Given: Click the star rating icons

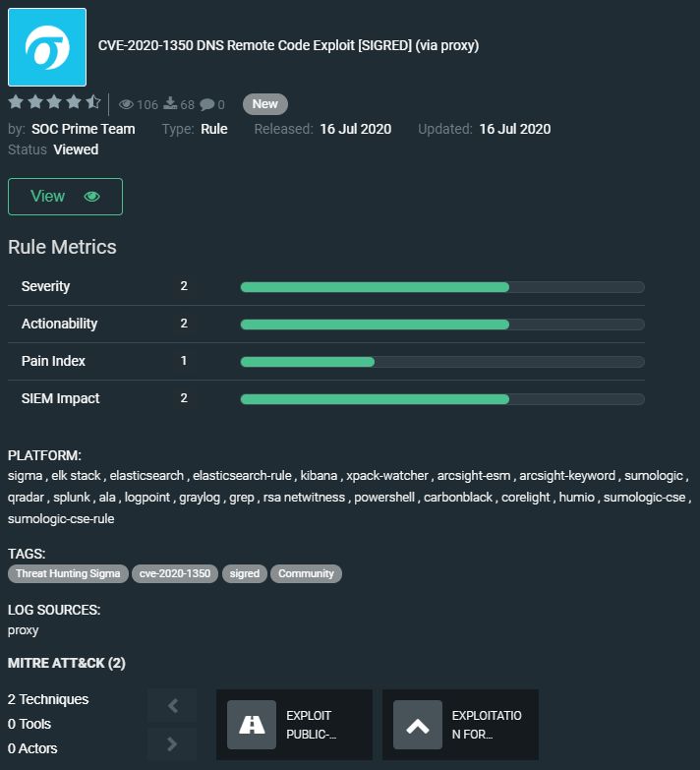Looking at the screenshot, I should pyautogui.click(x=54, y=103).
